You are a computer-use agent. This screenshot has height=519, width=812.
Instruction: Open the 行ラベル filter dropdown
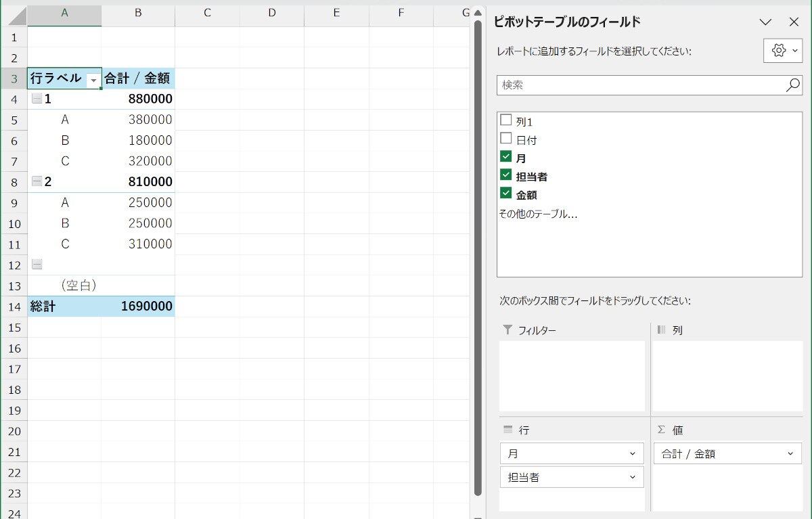[93, 80]
